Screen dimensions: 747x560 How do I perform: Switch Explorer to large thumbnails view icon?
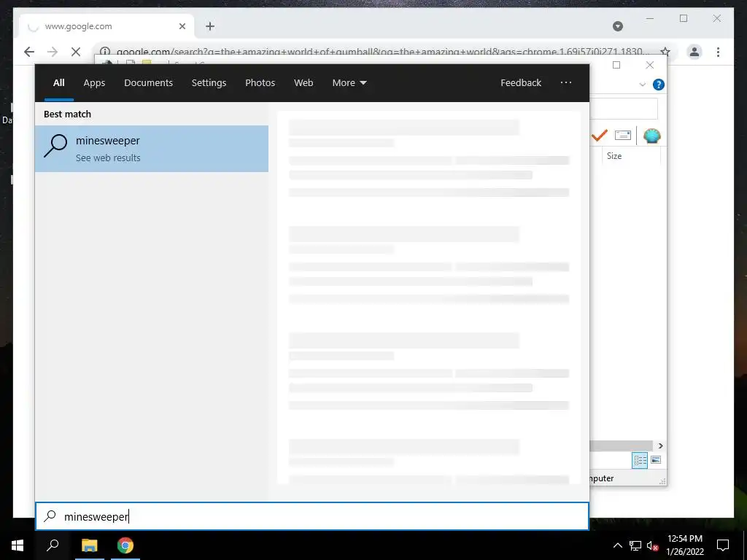[x=656, y=460]
